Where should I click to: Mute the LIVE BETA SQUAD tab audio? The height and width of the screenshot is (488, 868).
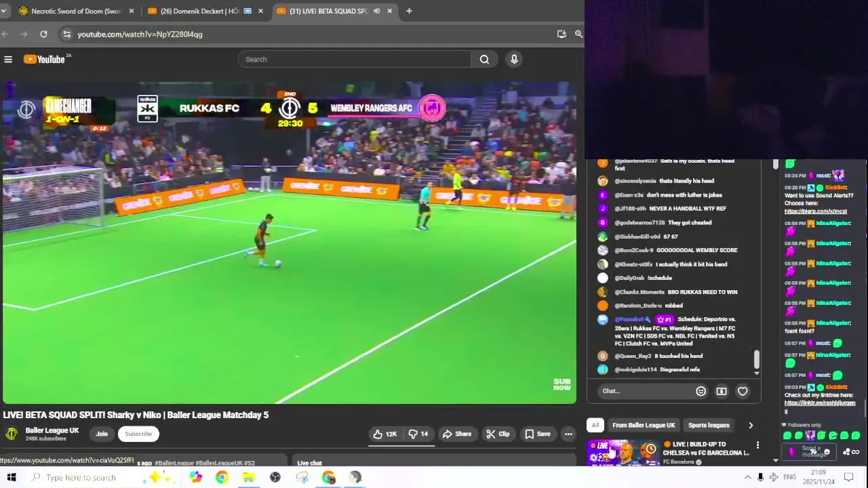point(376,11)
